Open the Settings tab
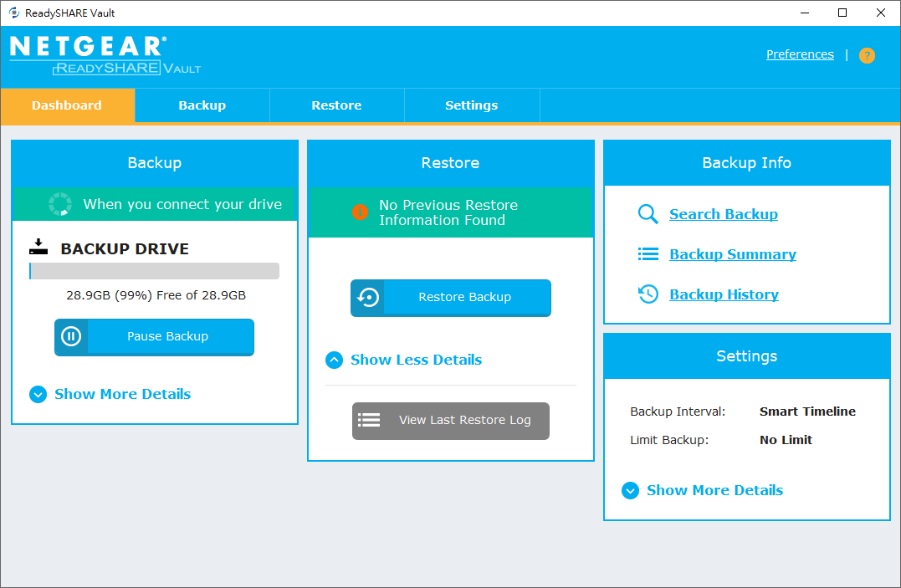The width and height of the screenshot is (901, 588). [472, 105]
